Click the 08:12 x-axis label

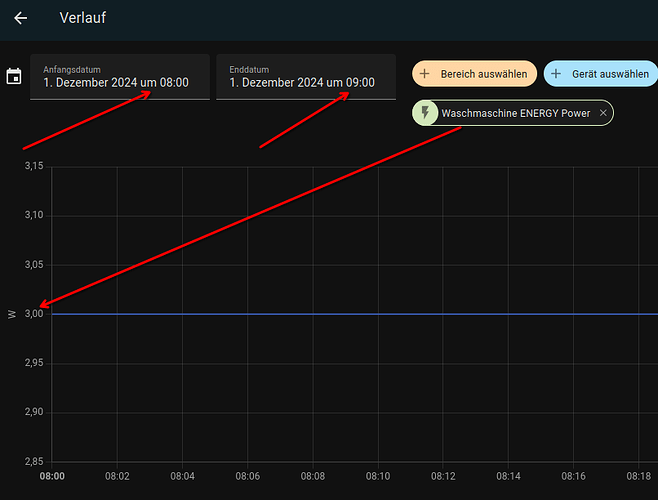point(443,476)
